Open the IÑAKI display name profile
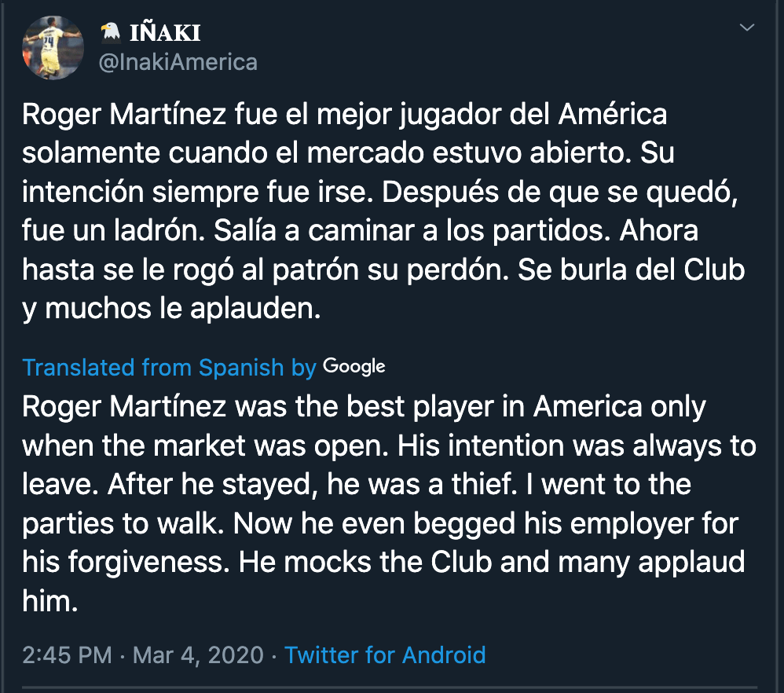Image resolution: width=784 pixels, height=693 pixels. 162,32
